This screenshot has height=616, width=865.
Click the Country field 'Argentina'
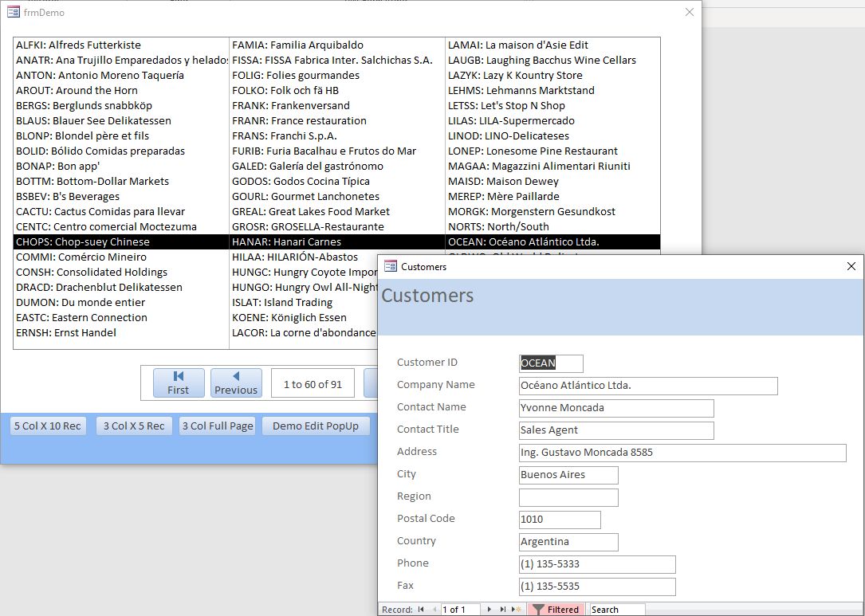(568, 542)
